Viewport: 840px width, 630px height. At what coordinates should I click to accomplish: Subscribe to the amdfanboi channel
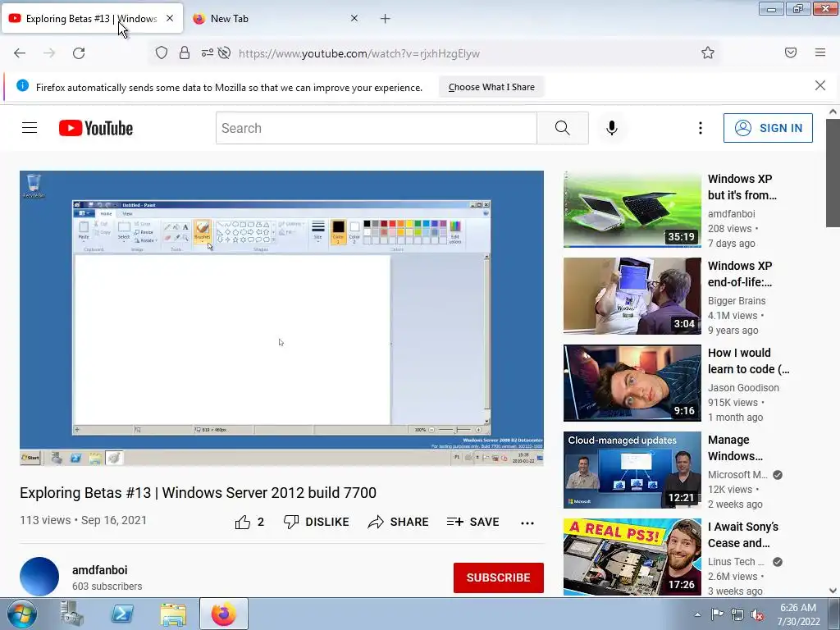[498, 577]
